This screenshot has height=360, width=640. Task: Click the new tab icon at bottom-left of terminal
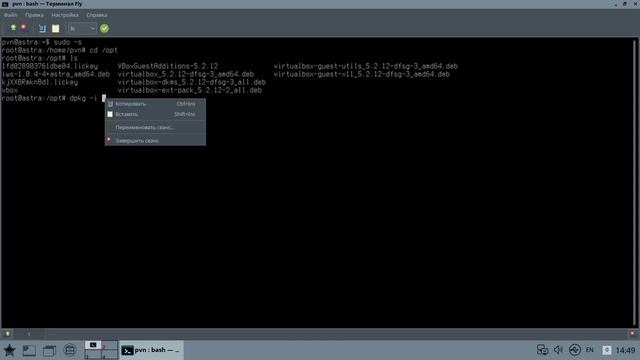tap(7, 334)
